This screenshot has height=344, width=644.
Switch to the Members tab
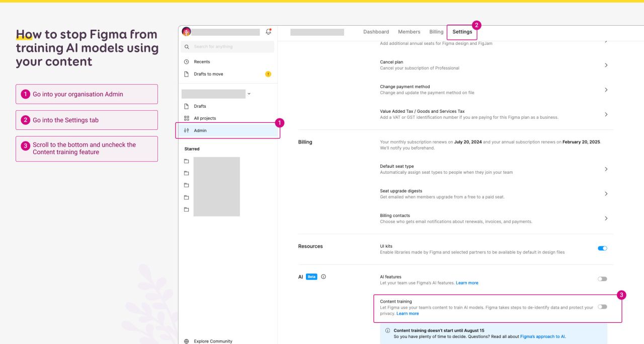(x=409, y=31)
